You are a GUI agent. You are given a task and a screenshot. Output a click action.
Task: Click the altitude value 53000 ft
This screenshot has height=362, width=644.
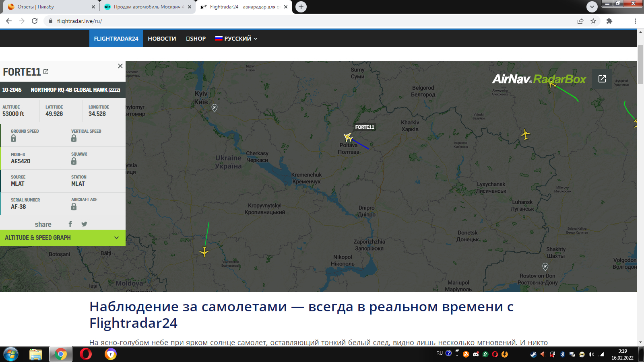tap(13, 114)
